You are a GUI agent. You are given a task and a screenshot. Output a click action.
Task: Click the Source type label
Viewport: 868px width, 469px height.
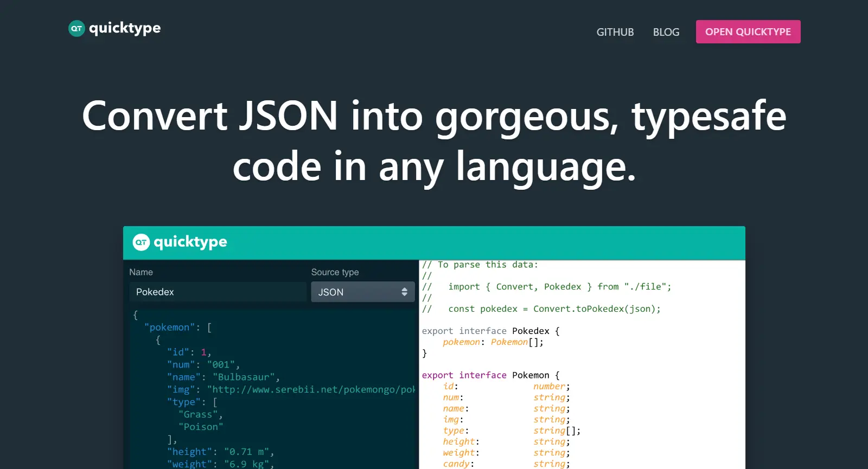335,272
